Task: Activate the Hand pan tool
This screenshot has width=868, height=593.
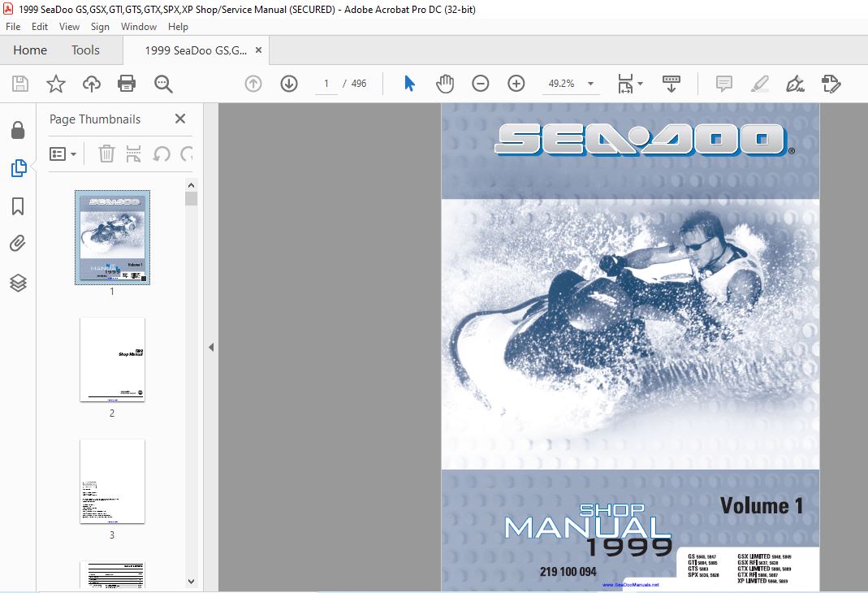Action: coord(445,84)
